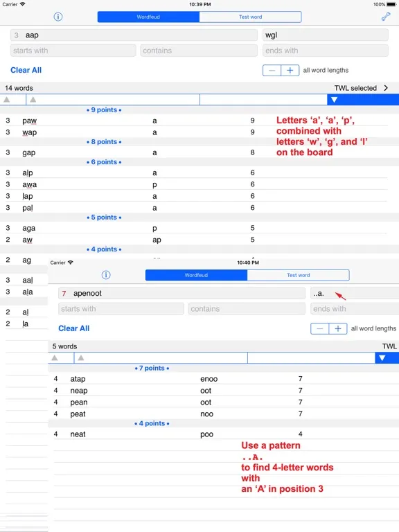Click Clear All in lower window

(74, 328)
